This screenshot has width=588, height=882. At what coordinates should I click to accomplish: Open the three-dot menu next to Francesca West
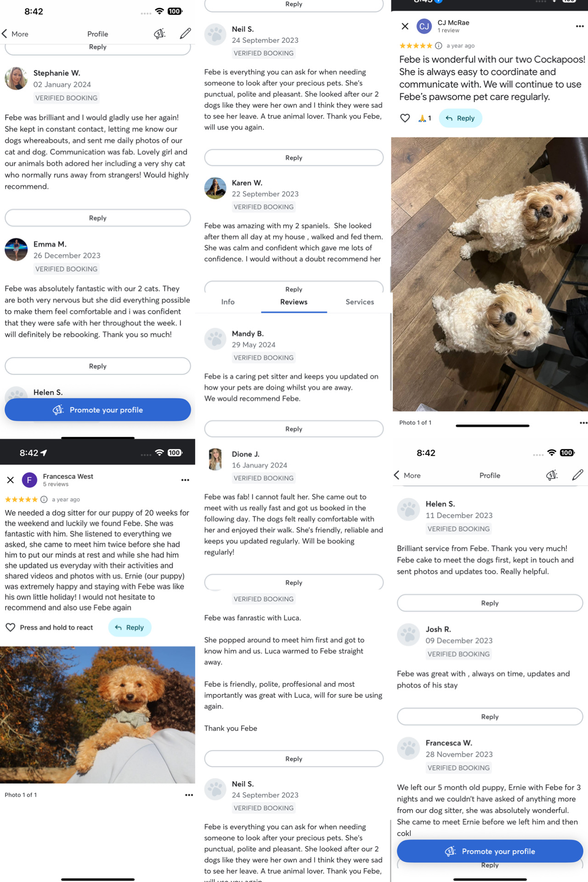(x=185, y=480)
